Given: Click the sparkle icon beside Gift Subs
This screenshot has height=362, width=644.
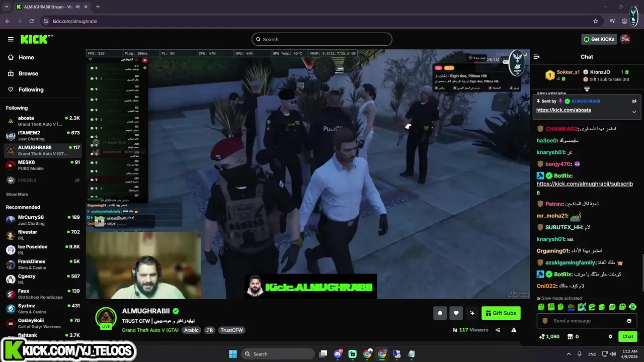Looking at the screenshot, I should point(472,313).
